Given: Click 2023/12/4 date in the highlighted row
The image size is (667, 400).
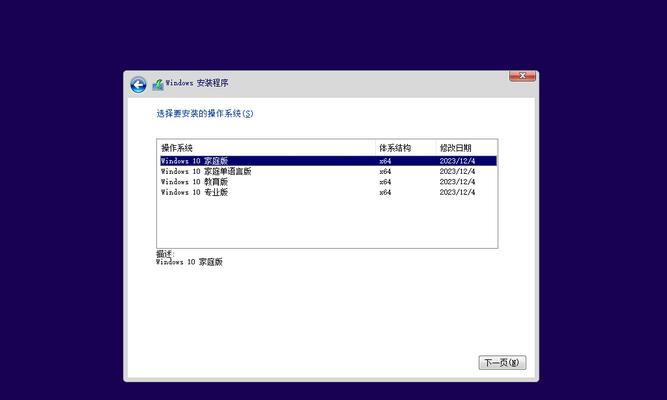Looking at the screenshot, I should (x=457, y=161).
